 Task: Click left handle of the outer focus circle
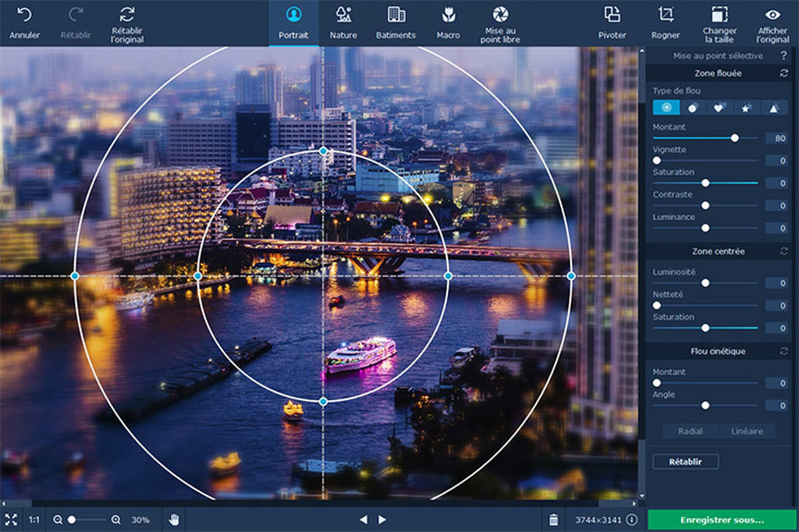click(x=75, y=275)
